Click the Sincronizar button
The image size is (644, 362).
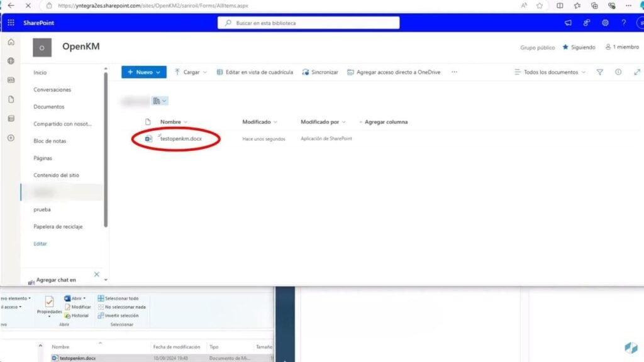point(320,72)
